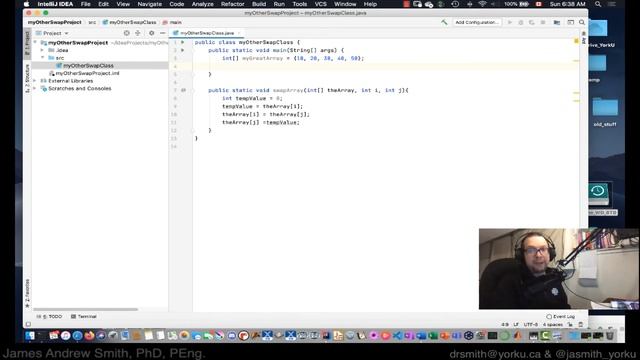The width and height of the screenshot is (640, 360).
Task: Expand External Libraries node
Action: [35, 81]
